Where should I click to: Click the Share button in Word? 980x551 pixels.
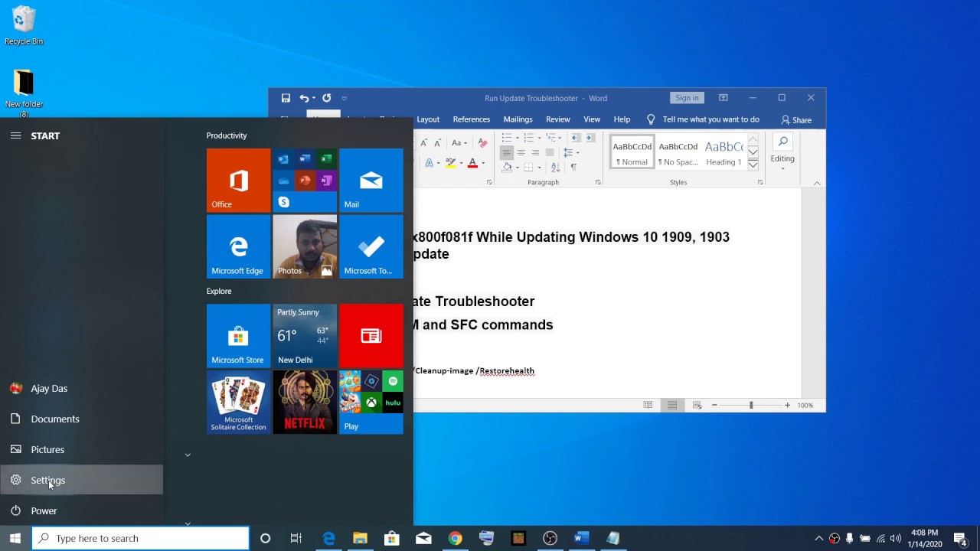796,119
